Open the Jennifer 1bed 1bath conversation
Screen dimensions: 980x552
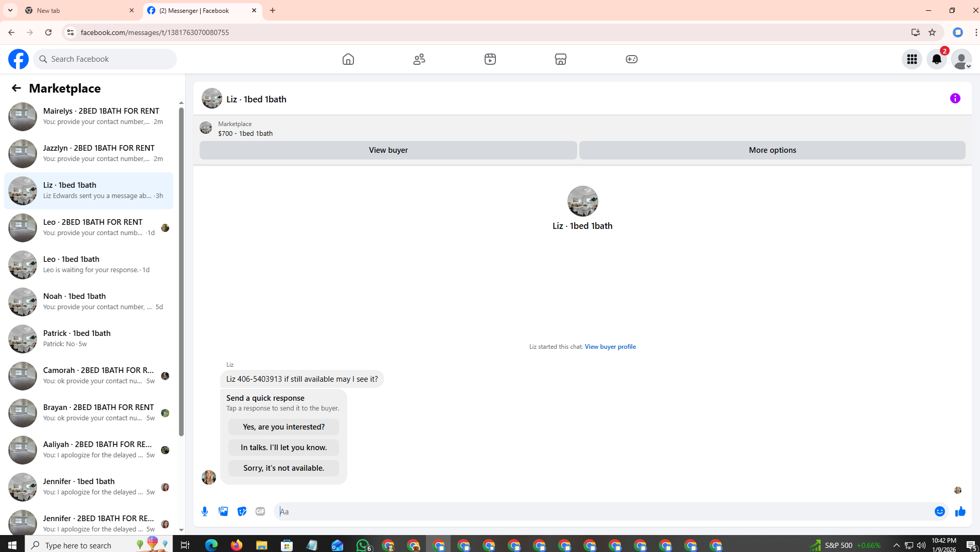[88, 487]
